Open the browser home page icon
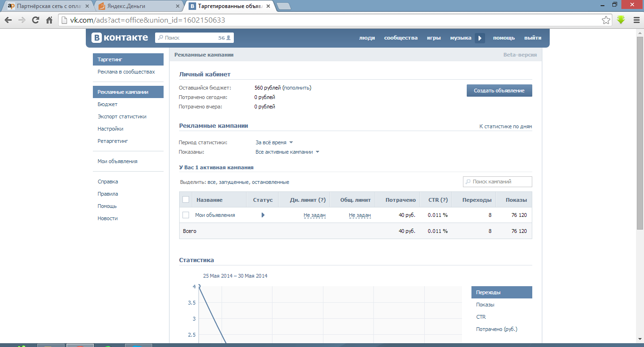644x347 pixels. (49, 20)
